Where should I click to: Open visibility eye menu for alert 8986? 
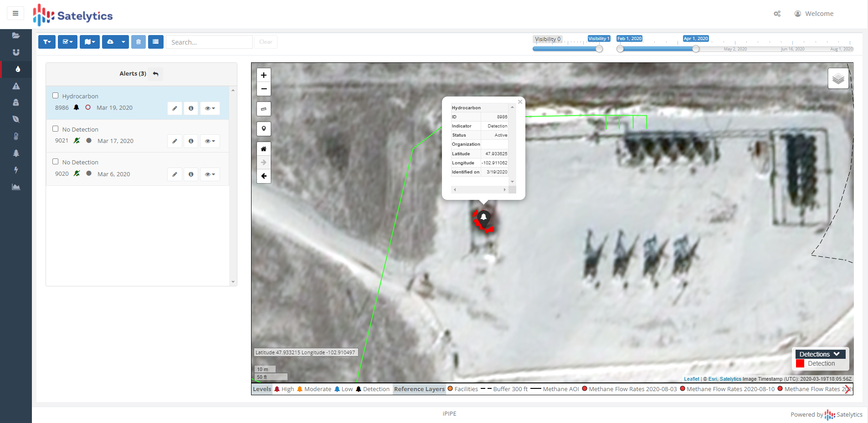pos(210,108)
